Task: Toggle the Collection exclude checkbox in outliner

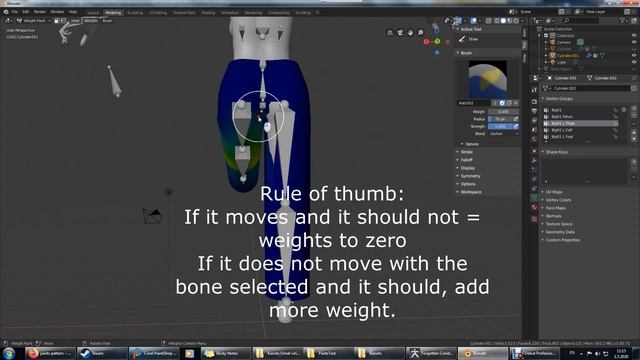Action: (546, 36)
